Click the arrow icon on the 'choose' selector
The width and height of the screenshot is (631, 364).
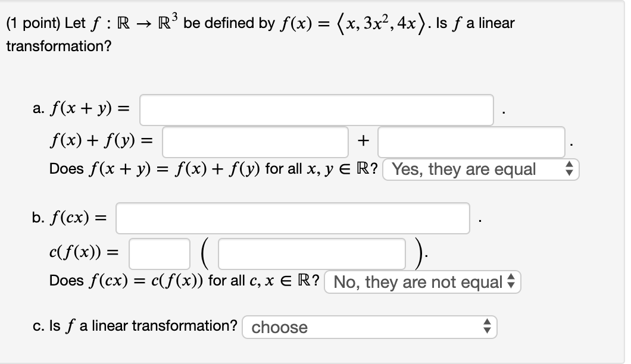click(487, 327)
